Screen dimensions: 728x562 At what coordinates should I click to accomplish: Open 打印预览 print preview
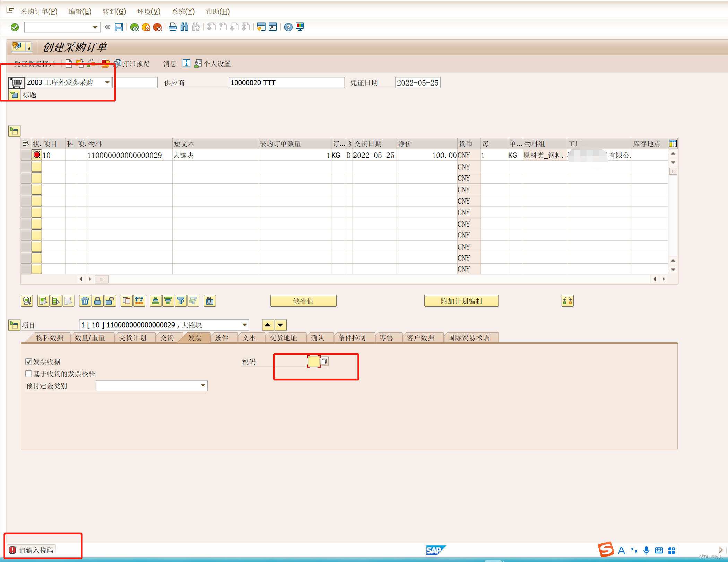[135, 63]
